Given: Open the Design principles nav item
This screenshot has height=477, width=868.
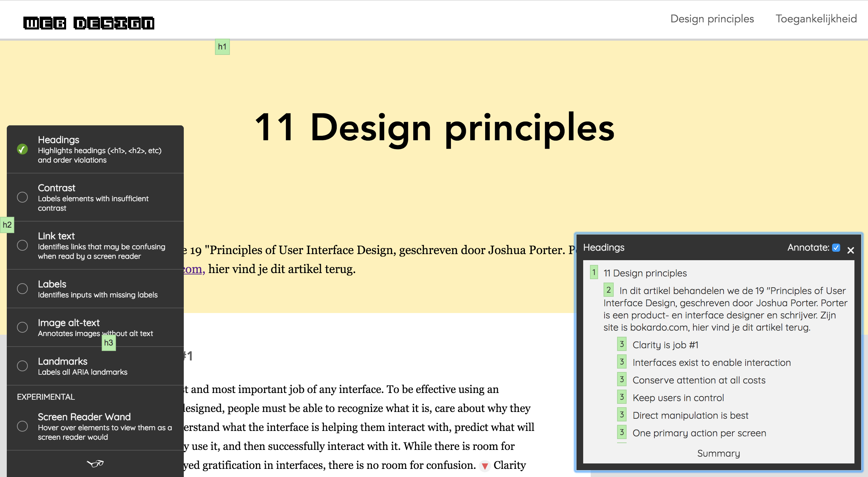Looking at the screenshot, I should pyautogui.click(x=712, y=19).
